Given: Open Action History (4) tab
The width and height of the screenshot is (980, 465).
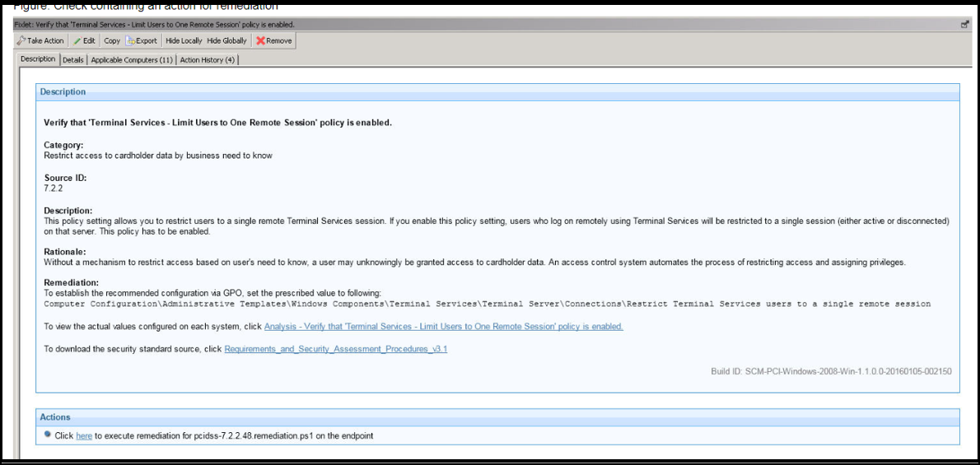Looking at the screenshot, I should click(208, 60).
